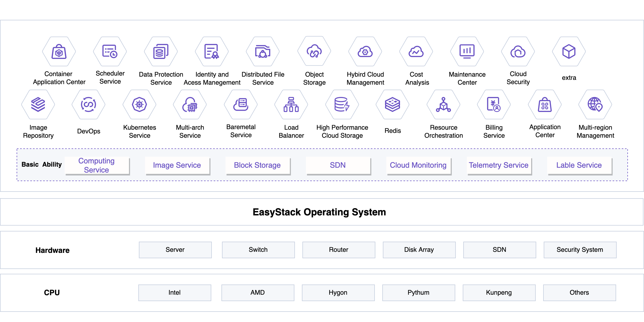
Task: Open the Cost Analysis icon
Action: 416,51
